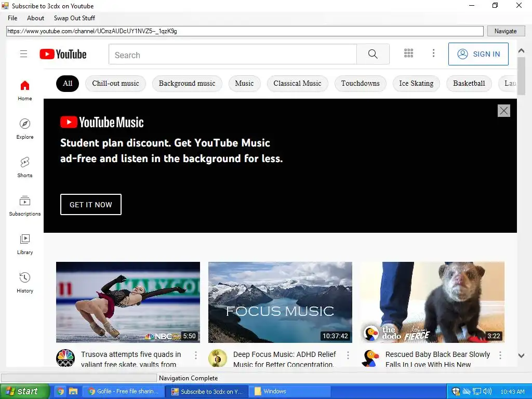This screenshot has width=532, height=399.
Task: Click Chrome icon in quick launch
Action: 60,392
